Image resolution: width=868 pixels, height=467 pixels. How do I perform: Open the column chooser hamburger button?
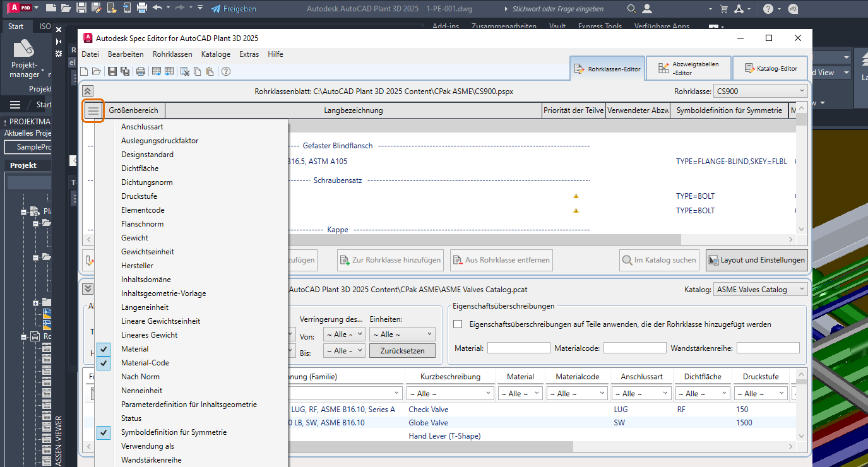point(93,110)
